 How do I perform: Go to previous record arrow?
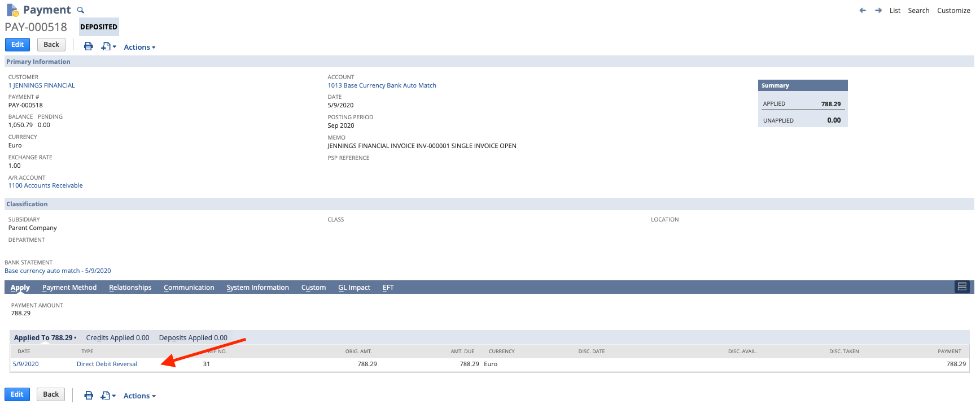863,10
